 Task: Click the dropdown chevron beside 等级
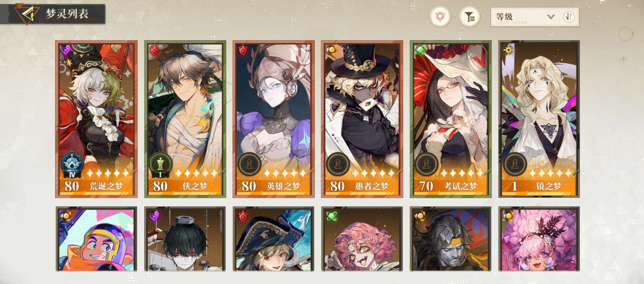tap(551, 17)
